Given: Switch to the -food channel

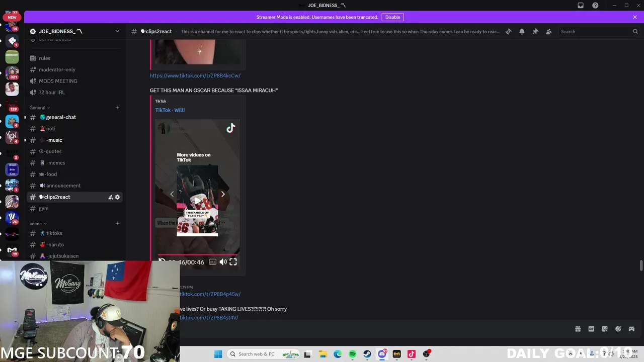Looking at the screenshot, I should (74, 174).
